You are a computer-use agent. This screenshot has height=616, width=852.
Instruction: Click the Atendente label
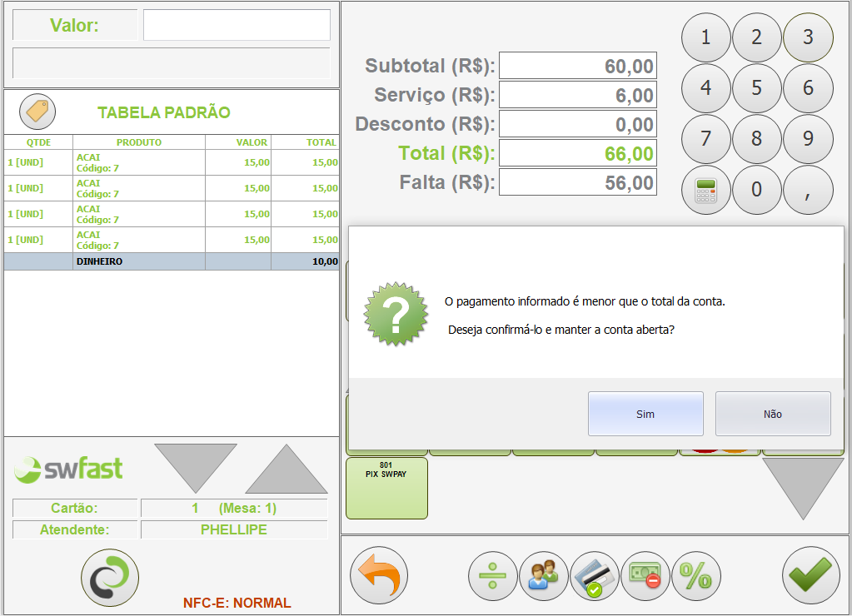coord(74,529)
